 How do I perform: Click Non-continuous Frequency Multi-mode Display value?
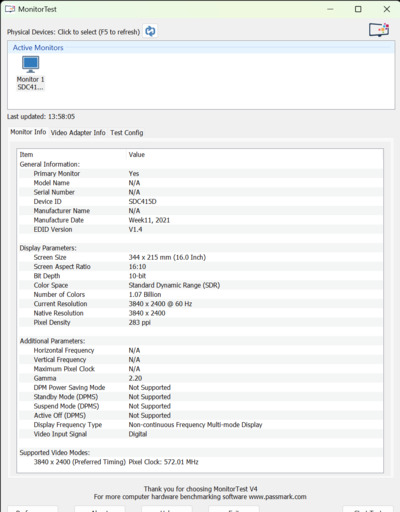(x=195, y=425)
